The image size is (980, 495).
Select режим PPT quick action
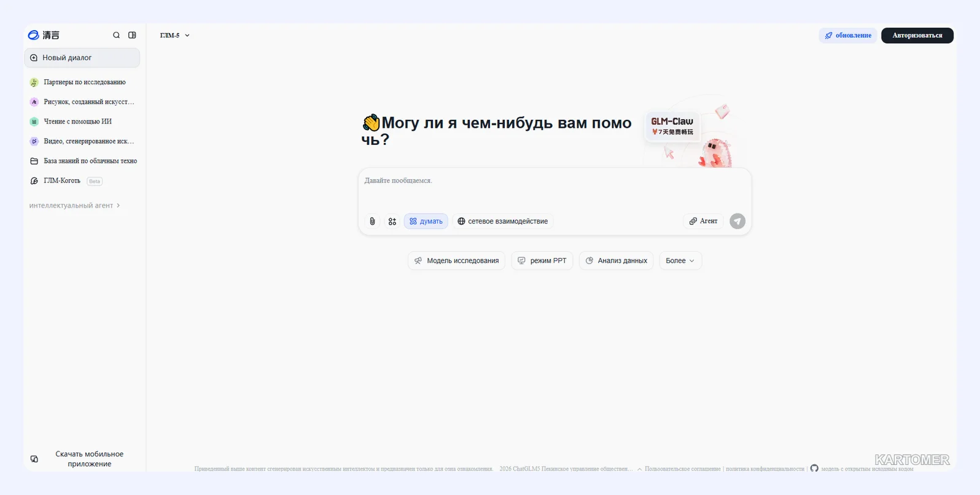[x=542, y=260]
